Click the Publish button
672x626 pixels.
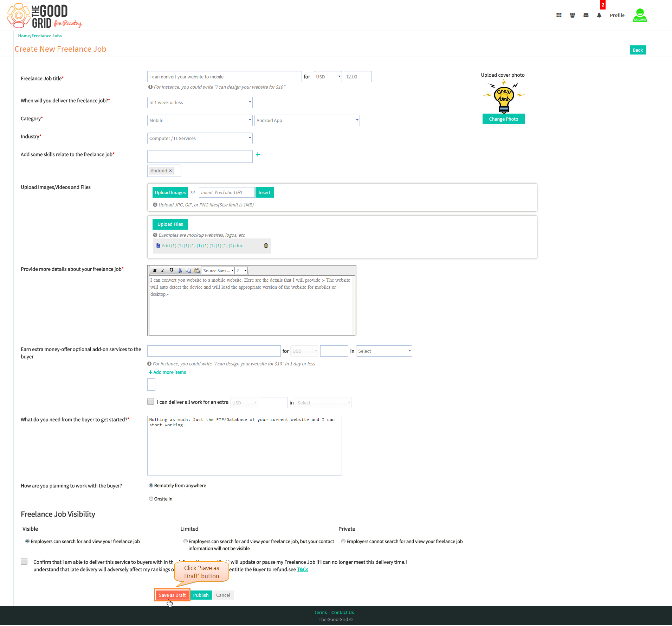coord(201,595)
